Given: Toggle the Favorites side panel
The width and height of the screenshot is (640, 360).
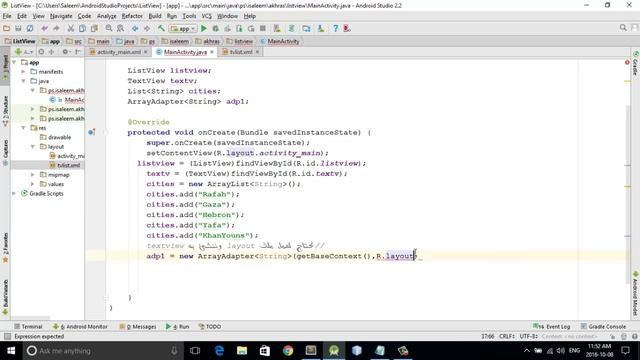Looking at the screenshot, I should [5, 248].
